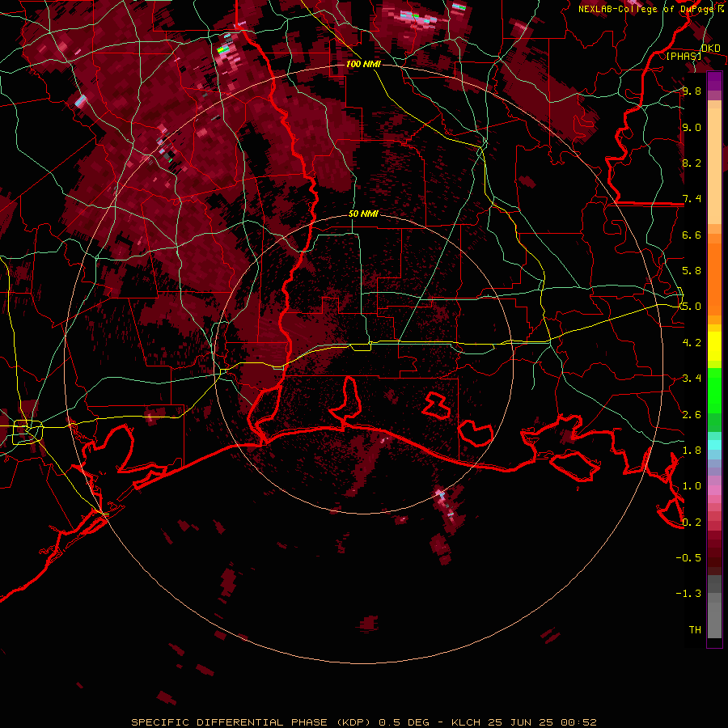Click the 2.6 value on the scale

692,415
